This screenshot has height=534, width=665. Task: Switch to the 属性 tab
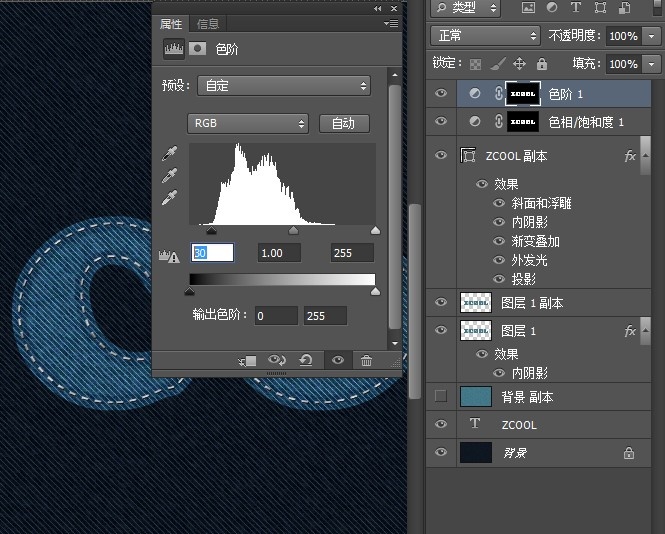tap(171, 24)
